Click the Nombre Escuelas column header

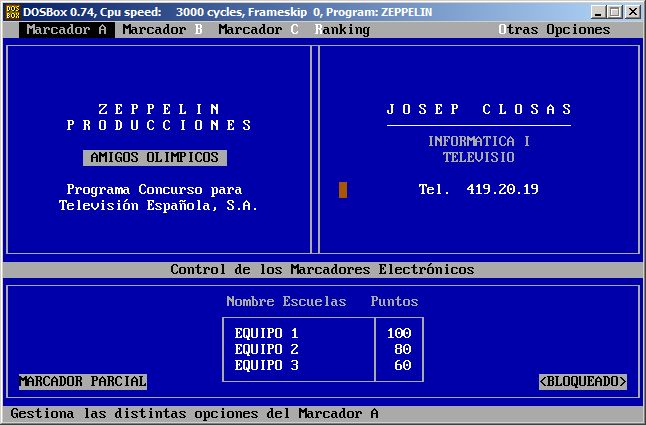[x=286, y=301]
